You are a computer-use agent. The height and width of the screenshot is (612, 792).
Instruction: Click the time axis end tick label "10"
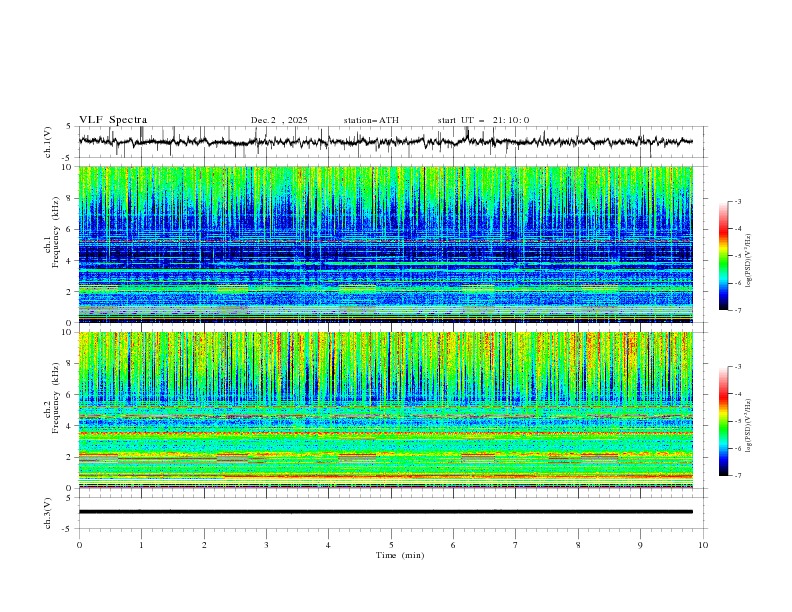(x=703, y=545)
